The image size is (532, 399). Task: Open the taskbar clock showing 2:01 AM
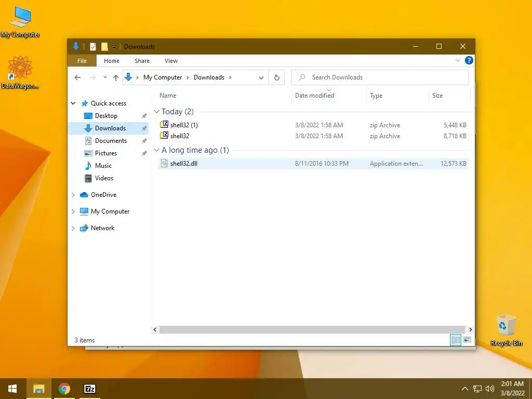(x=512, y=389)
